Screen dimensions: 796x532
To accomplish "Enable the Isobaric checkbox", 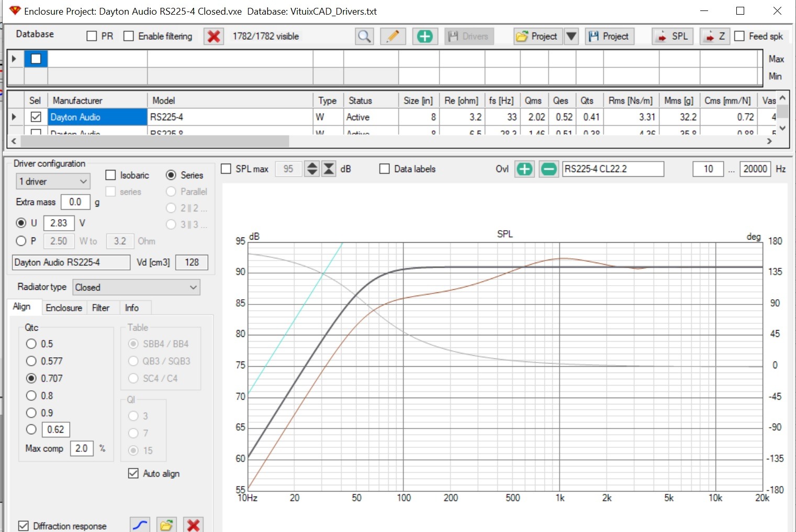I will click(x=110, y=175).
